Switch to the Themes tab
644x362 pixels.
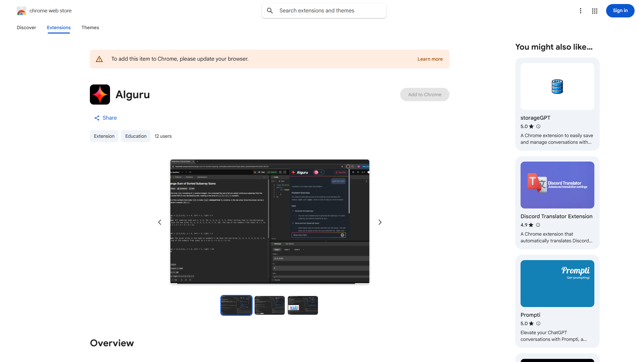(90, 27)
